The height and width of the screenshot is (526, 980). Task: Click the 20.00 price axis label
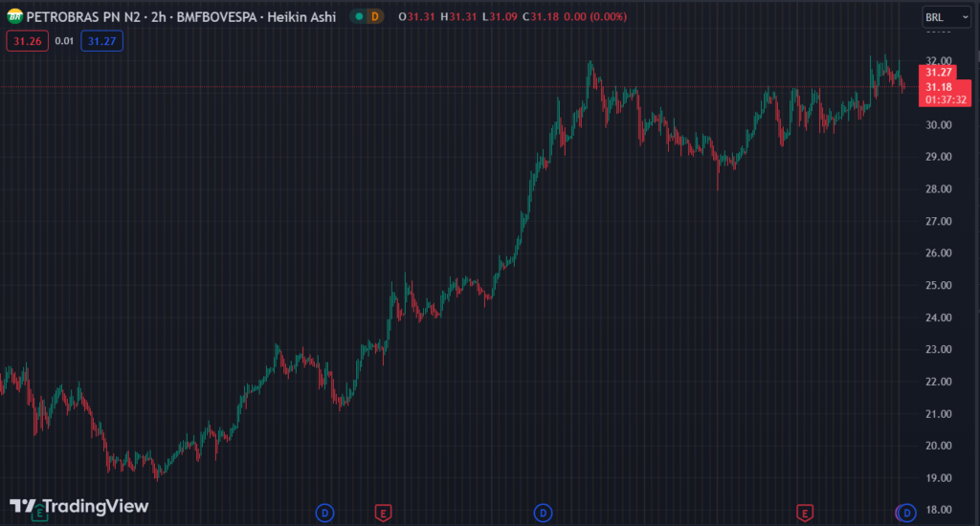coord(939,446)
